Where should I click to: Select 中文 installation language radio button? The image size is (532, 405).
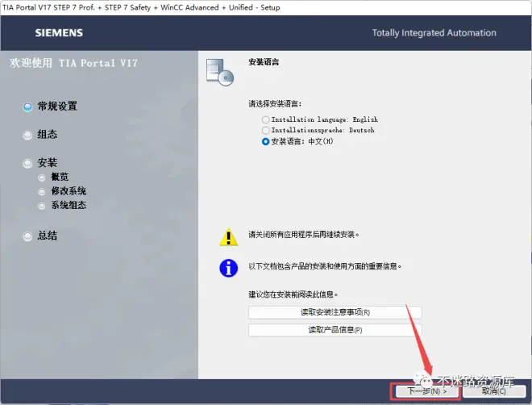[266, 141]
